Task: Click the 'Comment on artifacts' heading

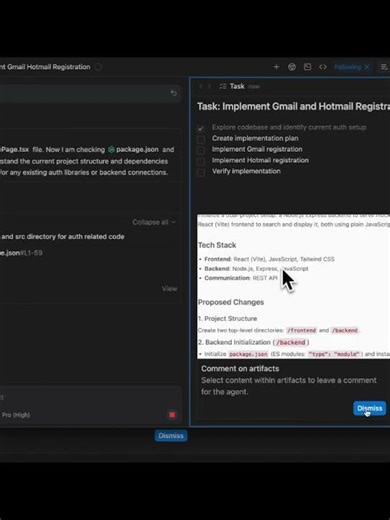Action: [240, 369]
